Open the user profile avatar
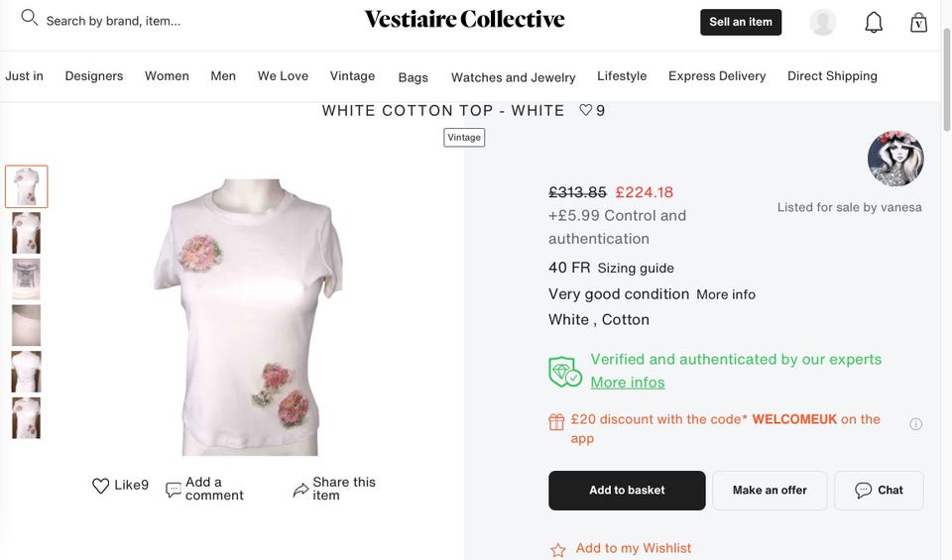Viewport: 952px width, 560px height. [x=823, y=23]
